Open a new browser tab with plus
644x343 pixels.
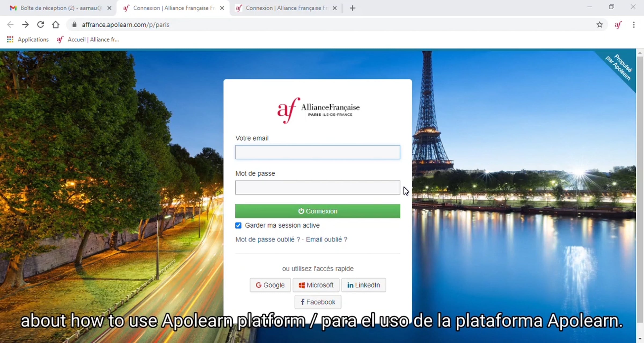[x=353, y=8]
